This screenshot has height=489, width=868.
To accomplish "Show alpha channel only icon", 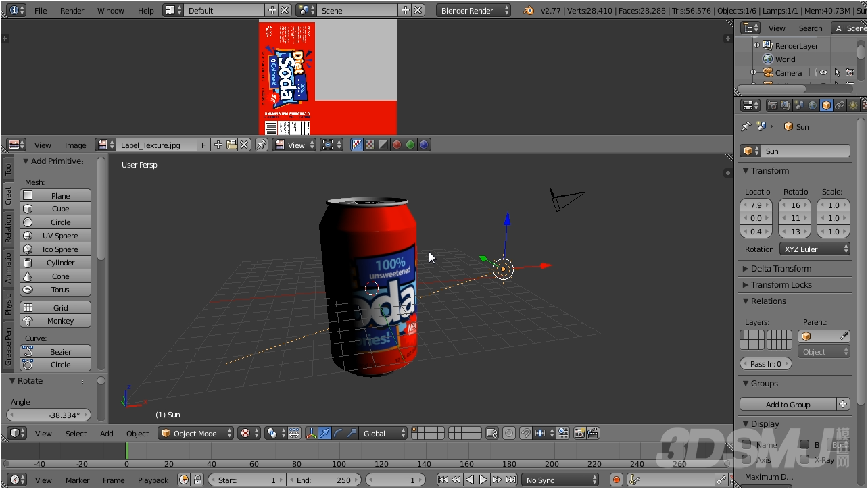I will (x=383, y=145).
